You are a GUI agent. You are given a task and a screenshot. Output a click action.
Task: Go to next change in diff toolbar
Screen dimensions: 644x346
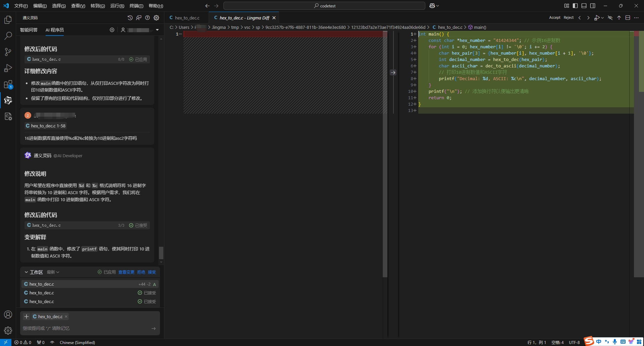point(588,18)
